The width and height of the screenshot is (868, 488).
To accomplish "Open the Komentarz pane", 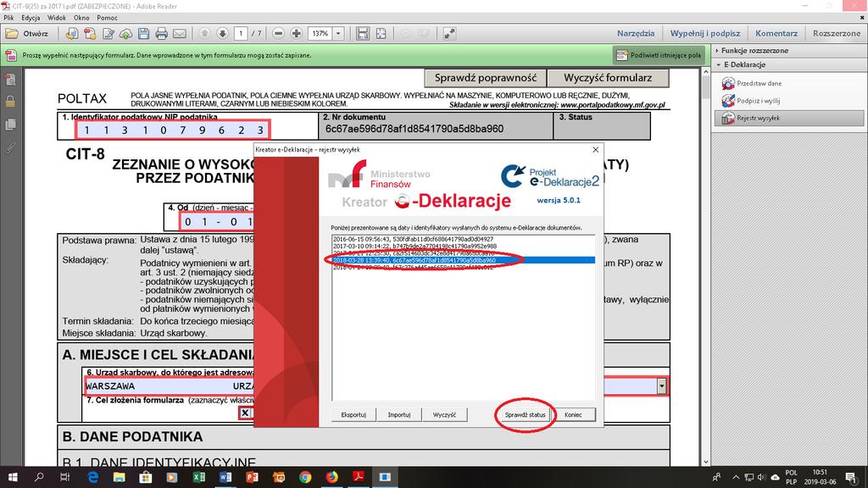I will (776, 33).
